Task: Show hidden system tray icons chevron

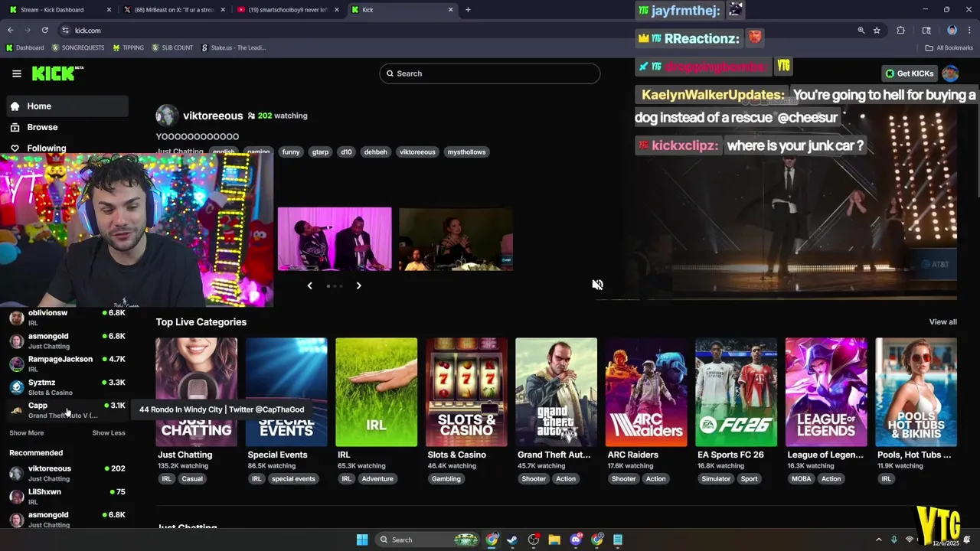Action: [880, 540]
